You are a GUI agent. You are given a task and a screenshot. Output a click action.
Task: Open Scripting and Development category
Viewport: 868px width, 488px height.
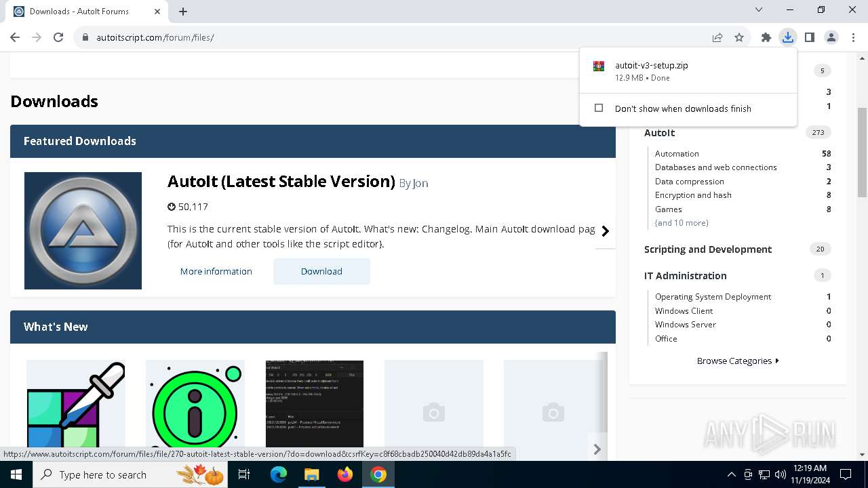tap(708, 249)
